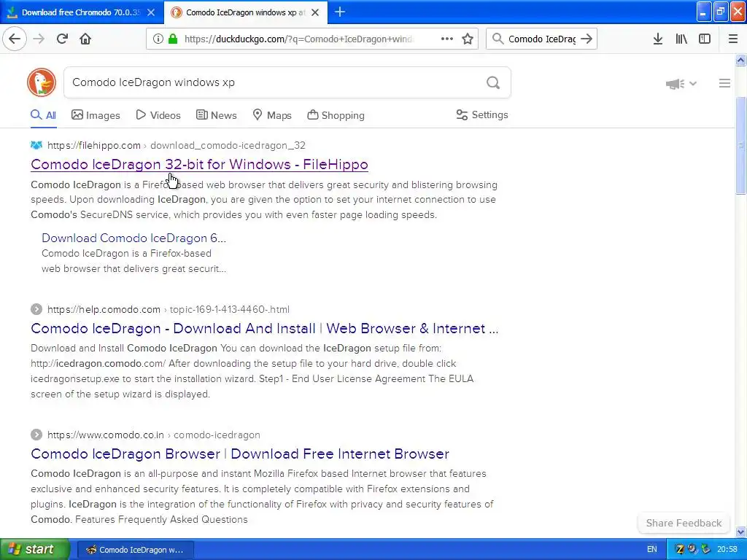
Task: Open page actions three-dots menu
Action: (447, 39)
